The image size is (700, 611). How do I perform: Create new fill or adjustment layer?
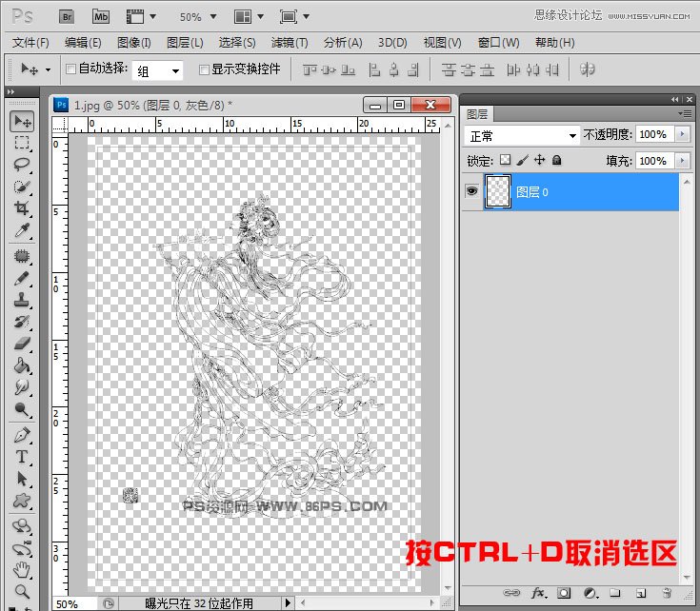point(590,593)
